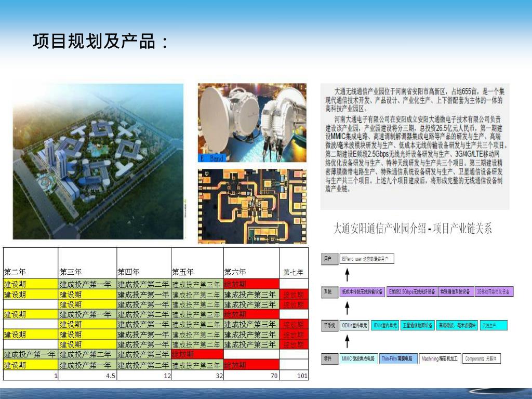Viewport: 532px width, 399px height.
Task: Click the gray 用户 label box
Action: pos(329,259)
